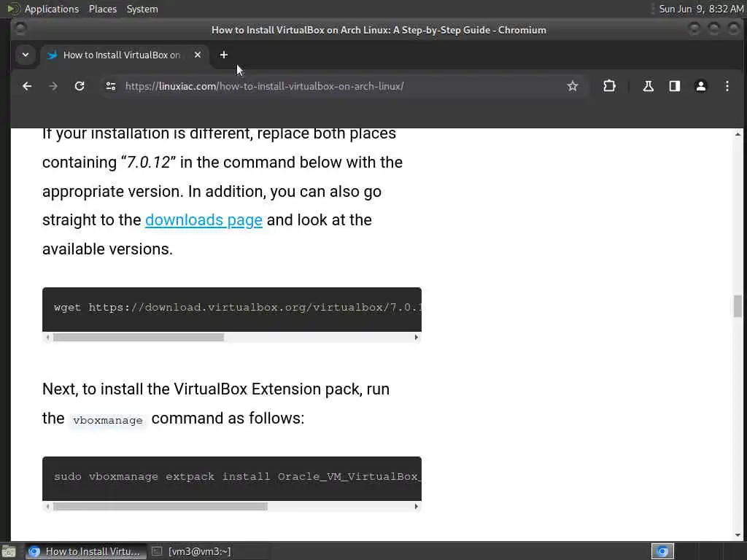Click left arrow of vboxmanage code scrollbar
This screenshot has width=747, height=560.
47,507
